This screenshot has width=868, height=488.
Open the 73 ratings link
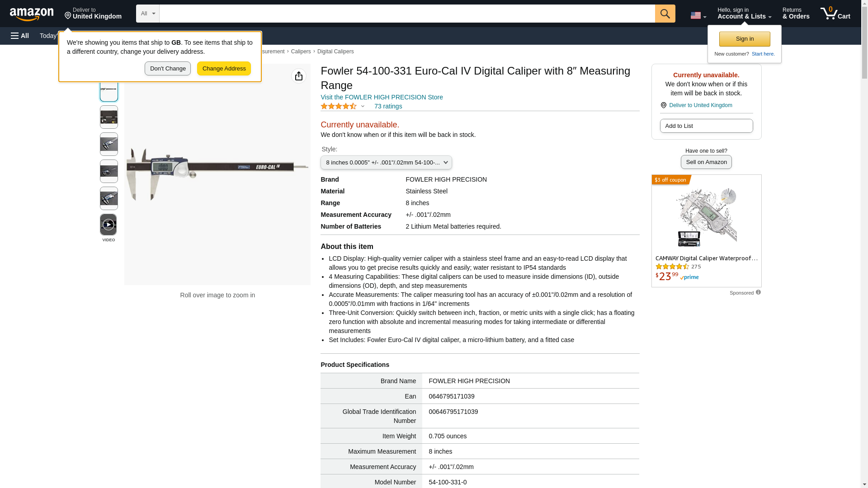coord(388,106)
